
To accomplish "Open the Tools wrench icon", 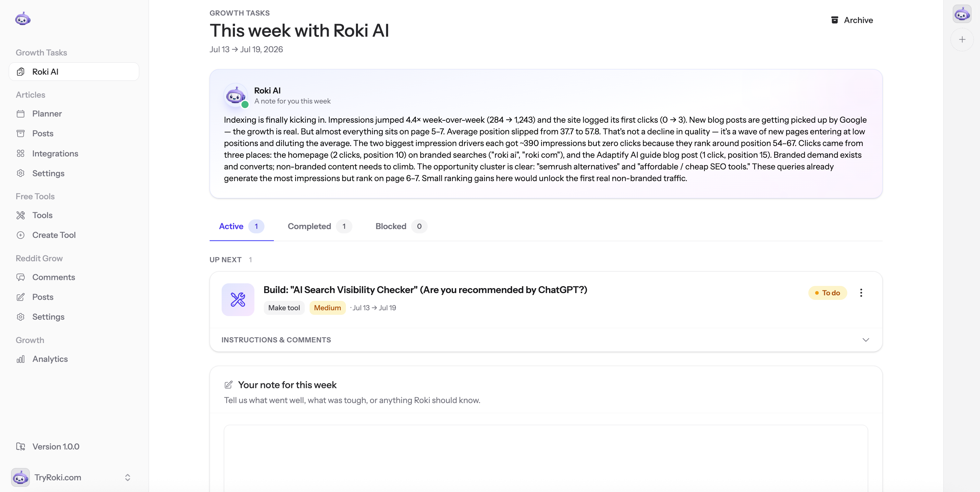I will (20, 215).
